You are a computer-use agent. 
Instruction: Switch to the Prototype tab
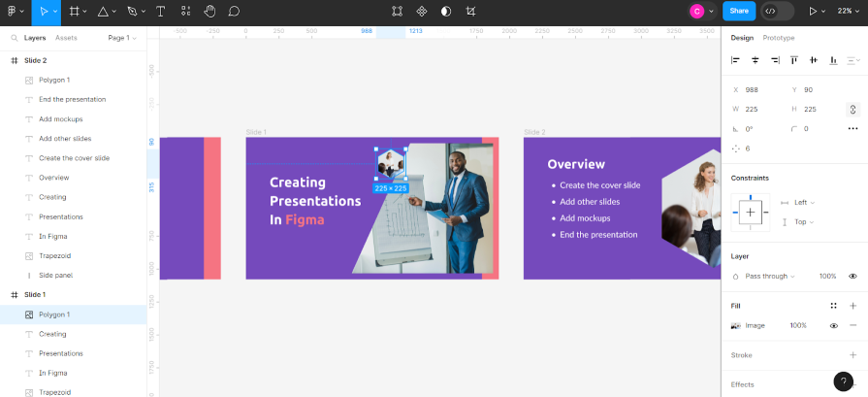click(x=778, y=38)
